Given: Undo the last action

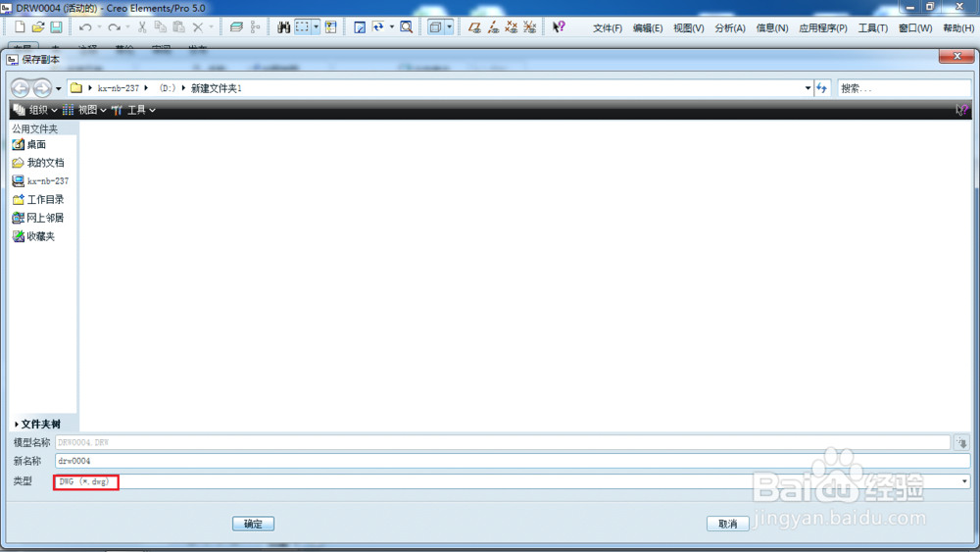Looking at the screenshot, I should click(85, 26).
